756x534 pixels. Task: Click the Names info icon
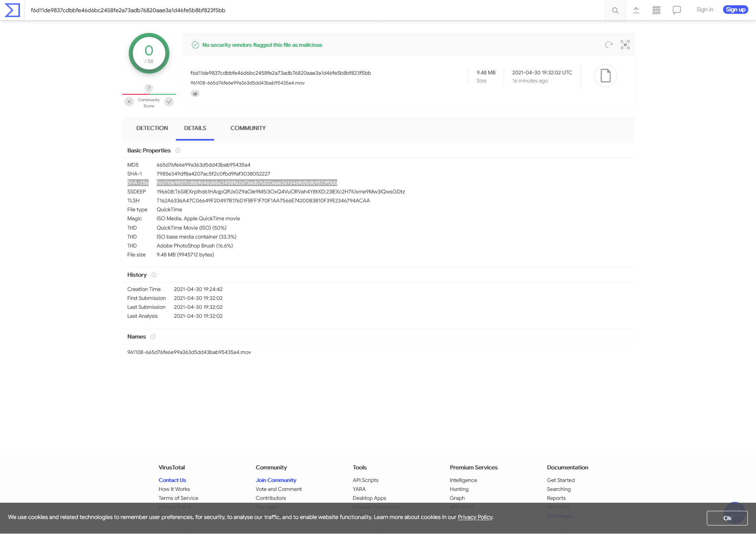pyautogui.click(x=153, y=336)
